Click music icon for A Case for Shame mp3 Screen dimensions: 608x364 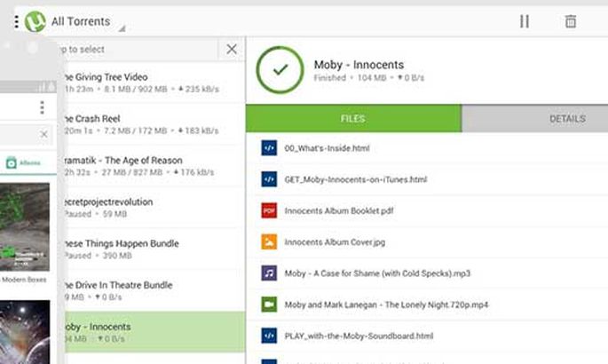point(269,273)
